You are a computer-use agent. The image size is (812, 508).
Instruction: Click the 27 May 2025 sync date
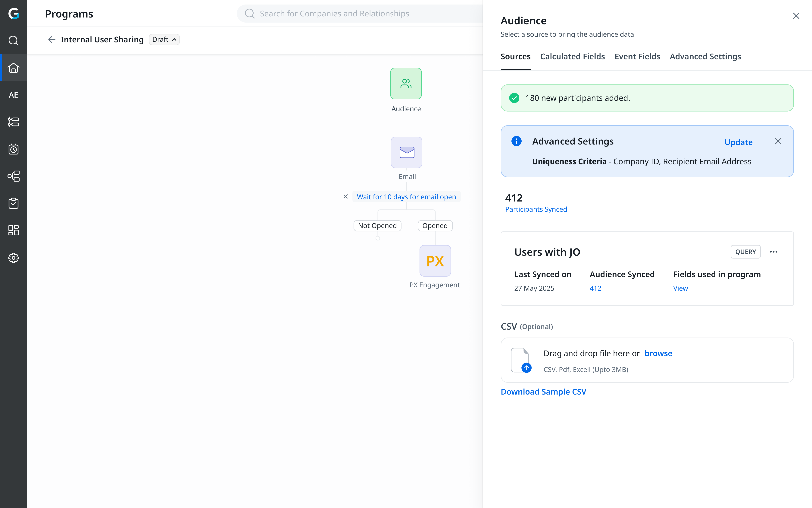coord(534,288)
